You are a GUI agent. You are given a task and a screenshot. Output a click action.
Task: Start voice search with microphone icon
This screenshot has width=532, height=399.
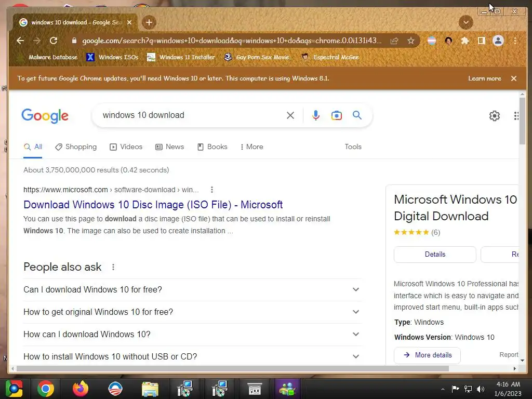(x=315, y=115)
